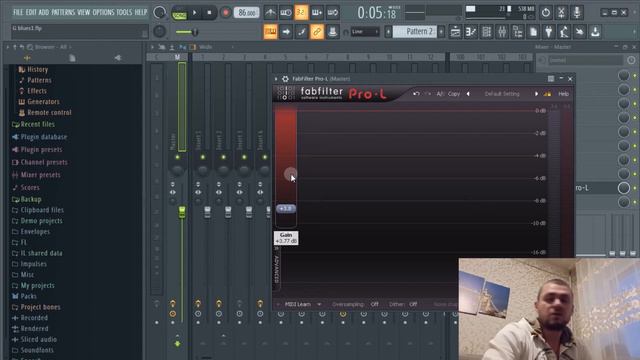640x360 pixels.
Task: Click the Stop transport button
Action: [x=209, y=13]
